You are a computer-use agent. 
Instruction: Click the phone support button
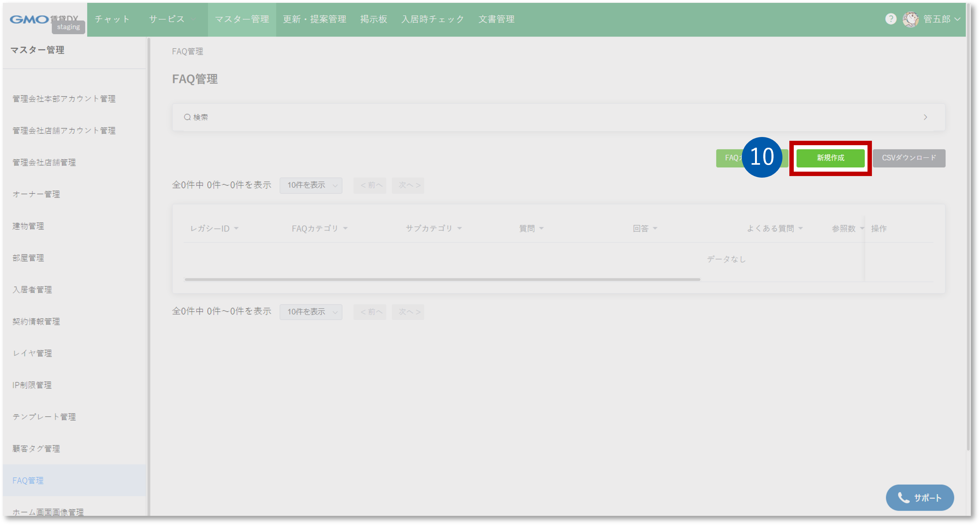(x=919, y=497)
